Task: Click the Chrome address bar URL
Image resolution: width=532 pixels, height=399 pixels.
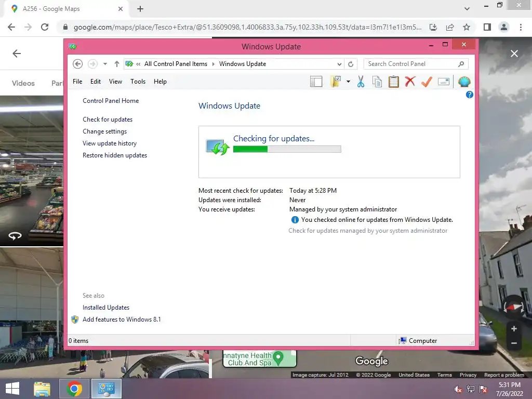Action: click(247, 27)
